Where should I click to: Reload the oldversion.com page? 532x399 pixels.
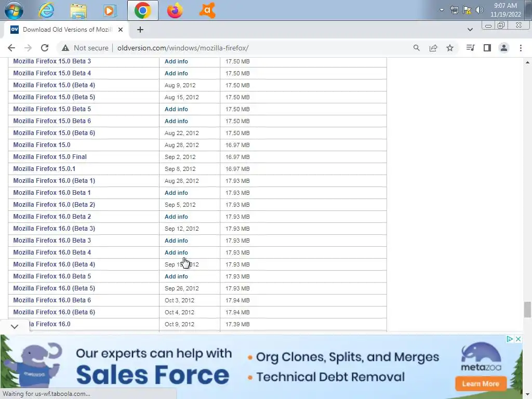(45, 48)
